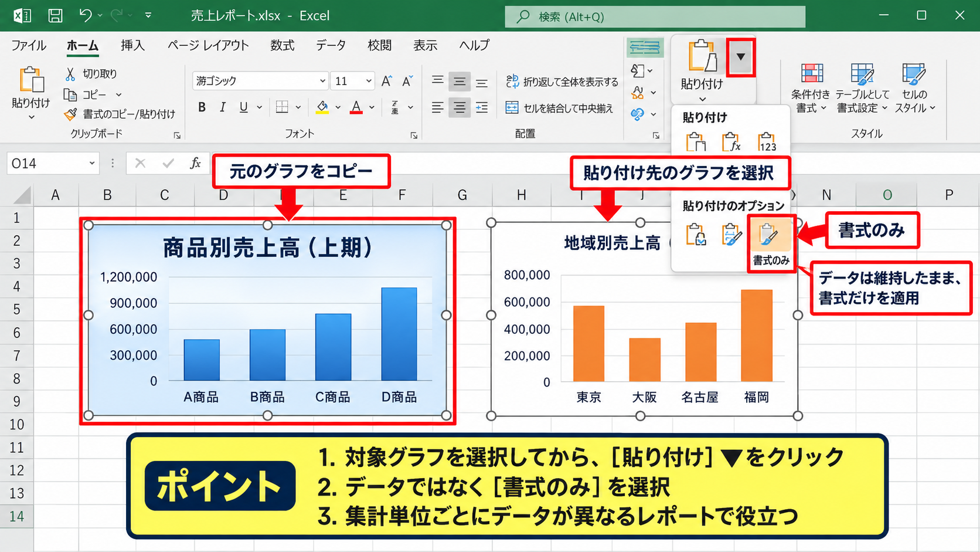Screen dimensions: 980x552
Task: Toggle center horizontal alignment
Action: coord(460,107)
